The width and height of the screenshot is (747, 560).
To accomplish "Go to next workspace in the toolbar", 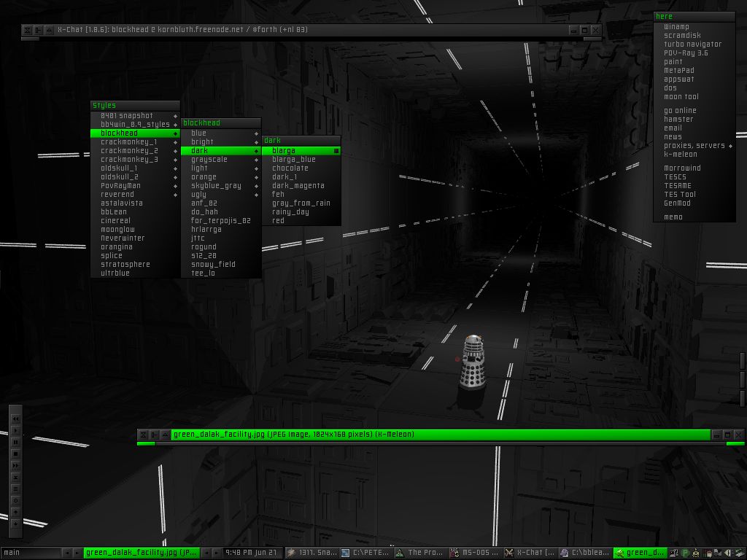I will click(77, 553).
